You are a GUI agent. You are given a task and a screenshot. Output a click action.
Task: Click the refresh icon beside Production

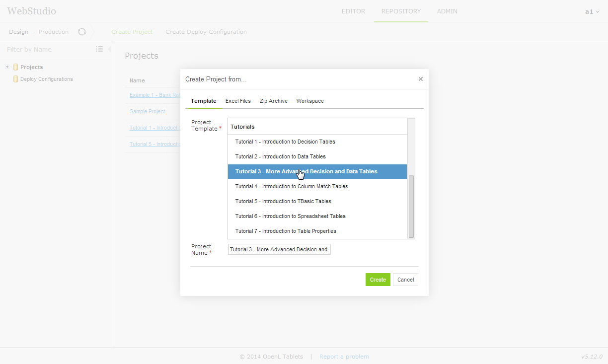[x=81, y=31]
